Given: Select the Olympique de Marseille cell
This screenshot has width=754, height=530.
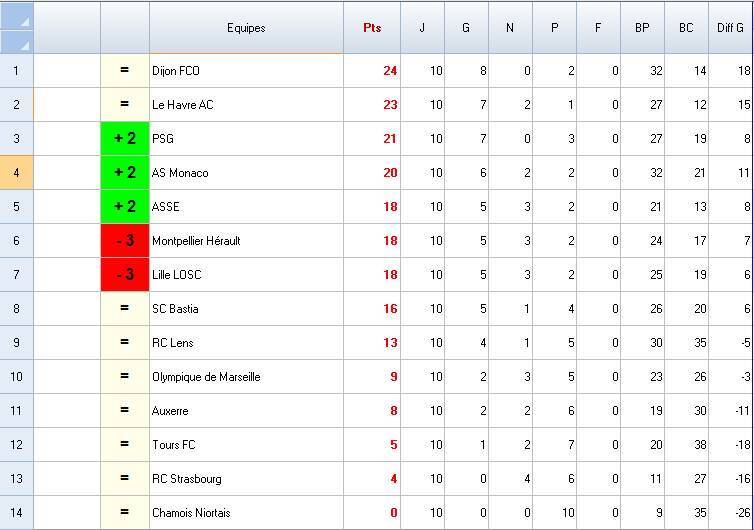Looking at the screenshot, I should [245, 377].
